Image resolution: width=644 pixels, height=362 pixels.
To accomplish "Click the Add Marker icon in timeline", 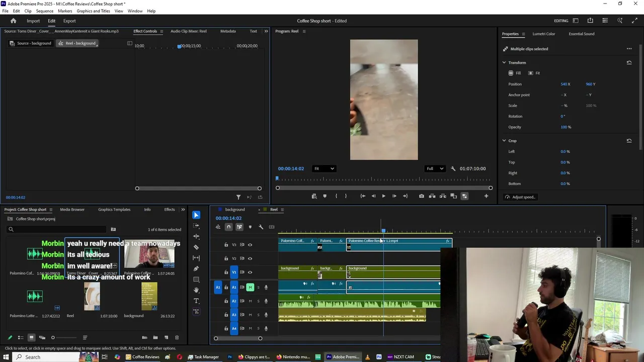I will click(250, 227).
